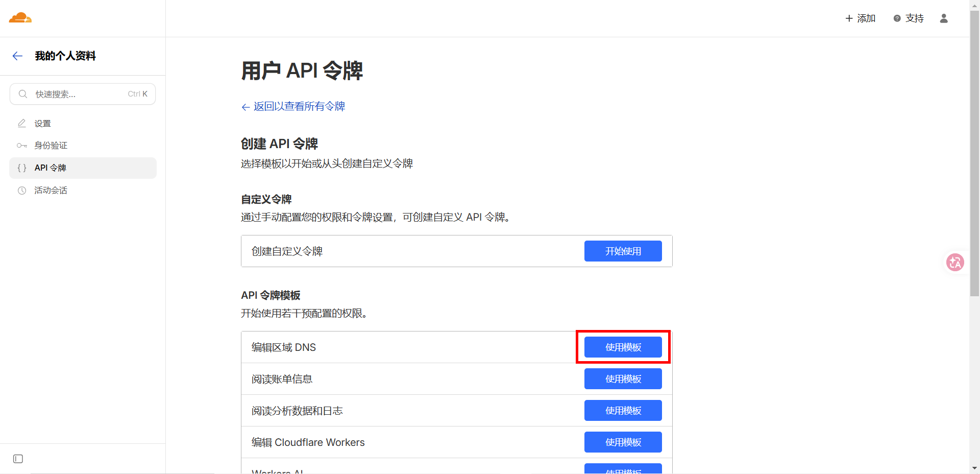Click the 自定义令牌 heading

[266, 199]
